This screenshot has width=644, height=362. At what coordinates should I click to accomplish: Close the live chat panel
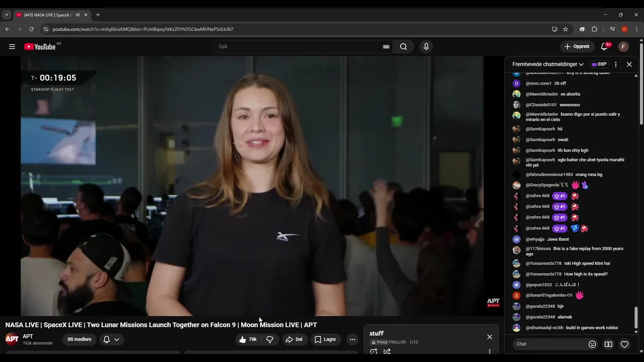pos(629,64)
